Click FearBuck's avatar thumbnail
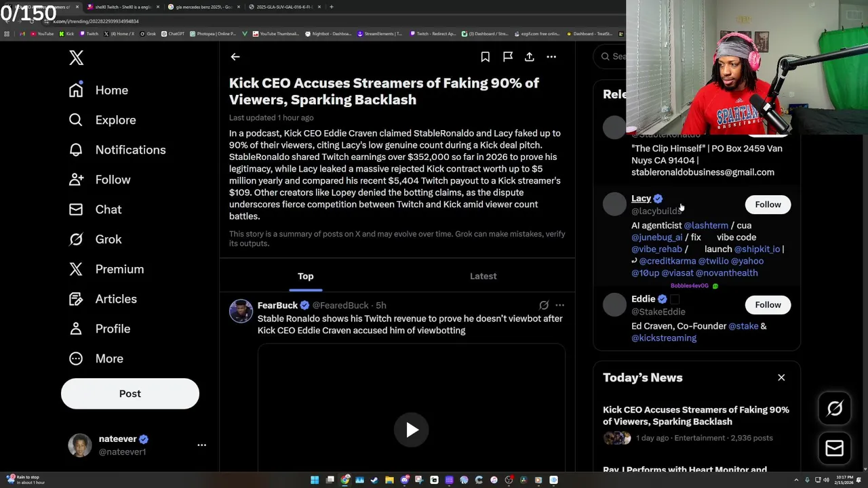 (241, 312)
